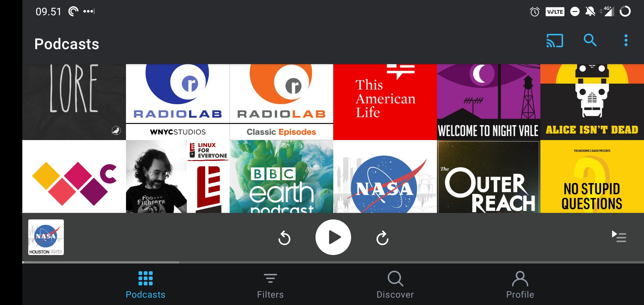The image size is (644, 305).
Task: Select the Filters icon in the bottom bar
Action: click(x=270, y=278)
